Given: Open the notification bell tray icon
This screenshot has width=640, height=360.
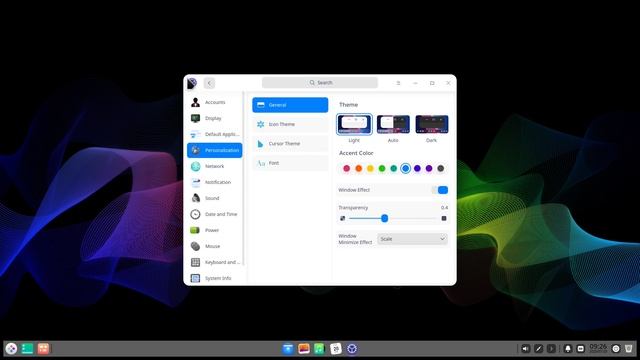Looking at the screenshot, I should 567,349.
